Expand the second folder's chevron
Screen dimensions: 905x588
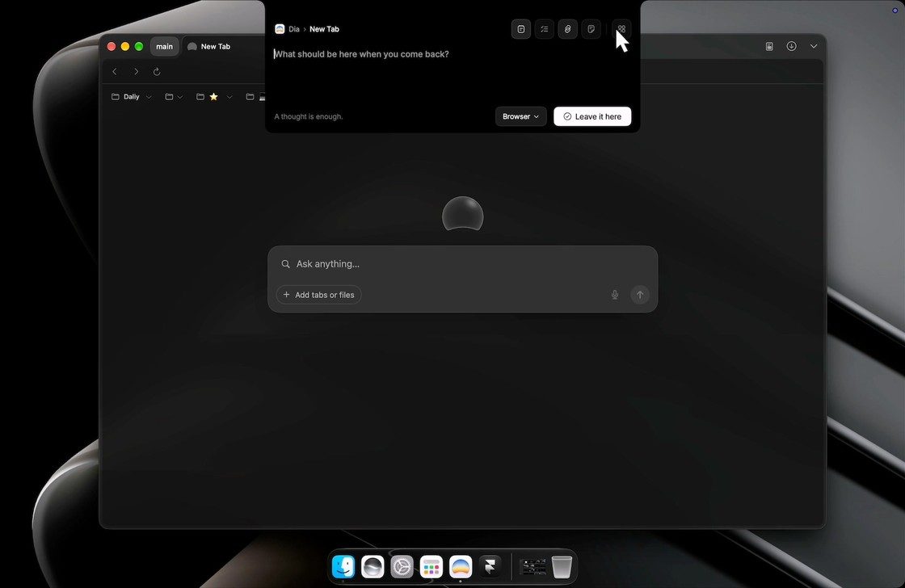(x=180, y=97)
